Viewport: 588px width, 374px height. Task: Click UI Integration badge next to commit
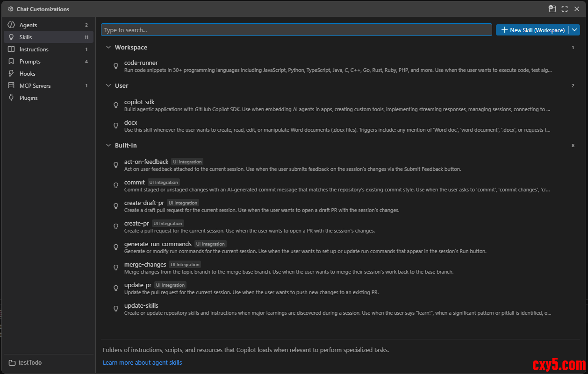[x=164, y=183]
